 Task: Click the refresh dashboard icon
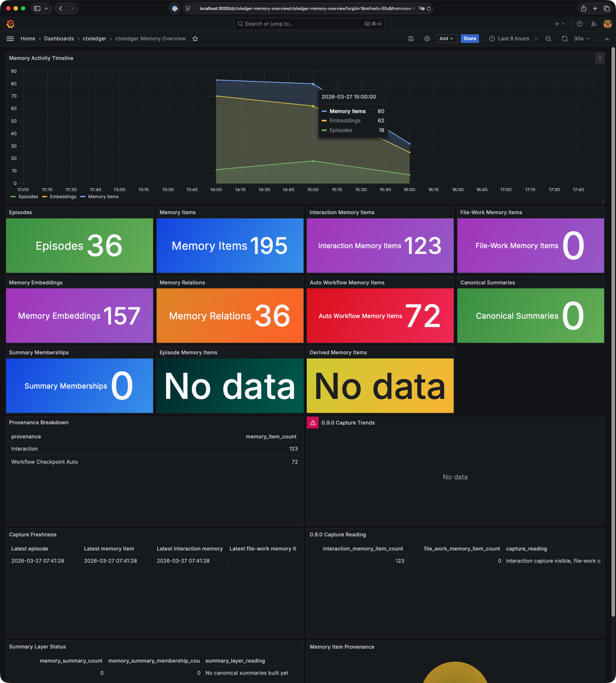click(x=565, y=38)
